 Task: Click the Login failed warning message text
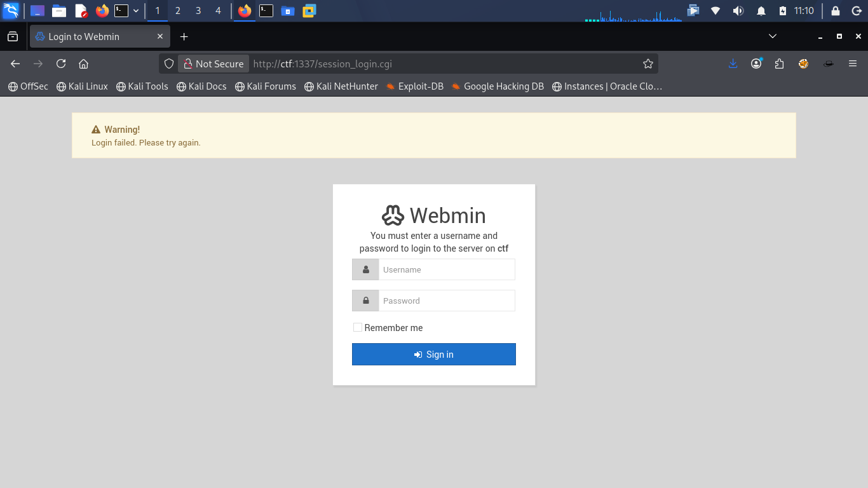[146, 143]
